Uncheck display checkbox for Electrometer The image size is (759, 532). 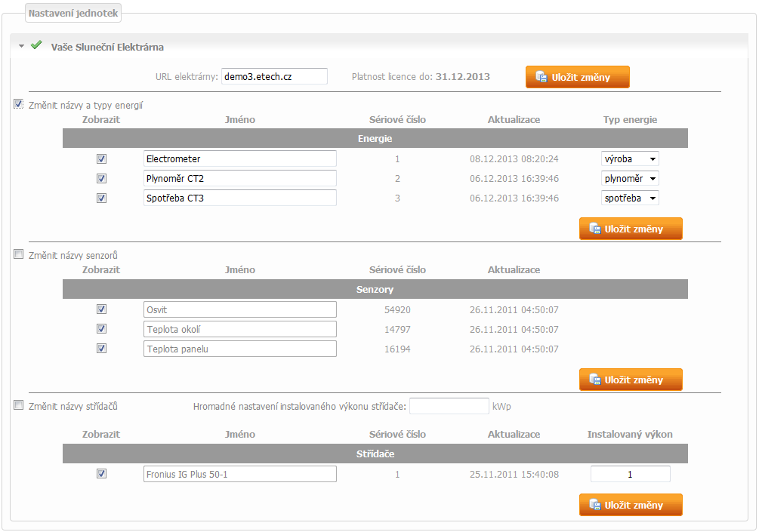point(102,159)
